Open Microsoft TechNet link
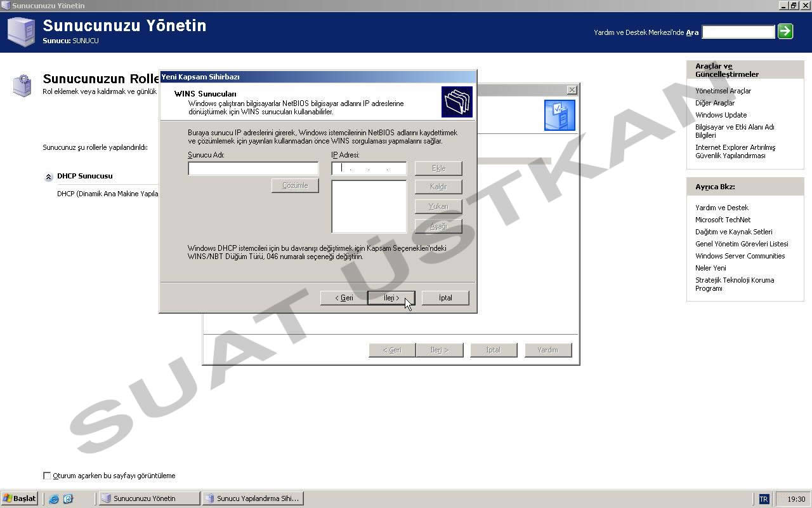Image resolution: width=812 pixels, height=508 pixels. [723, 220]
